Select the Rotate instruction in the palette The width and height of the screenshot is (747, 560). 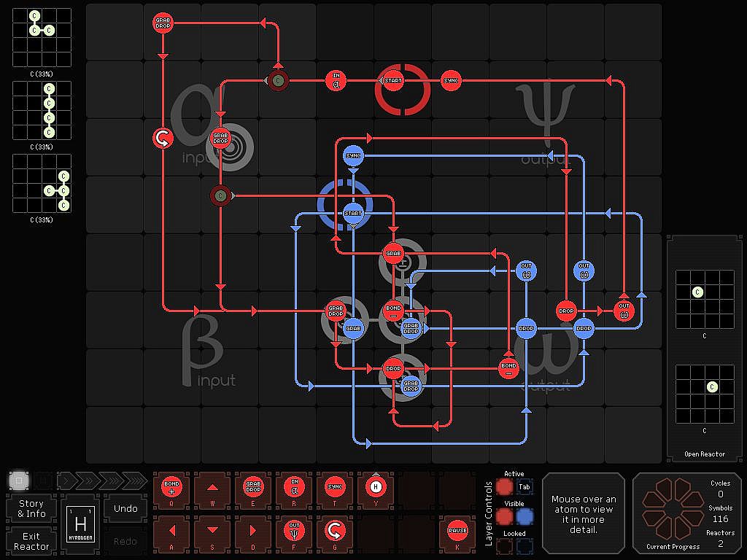click(x=335, y=530)
